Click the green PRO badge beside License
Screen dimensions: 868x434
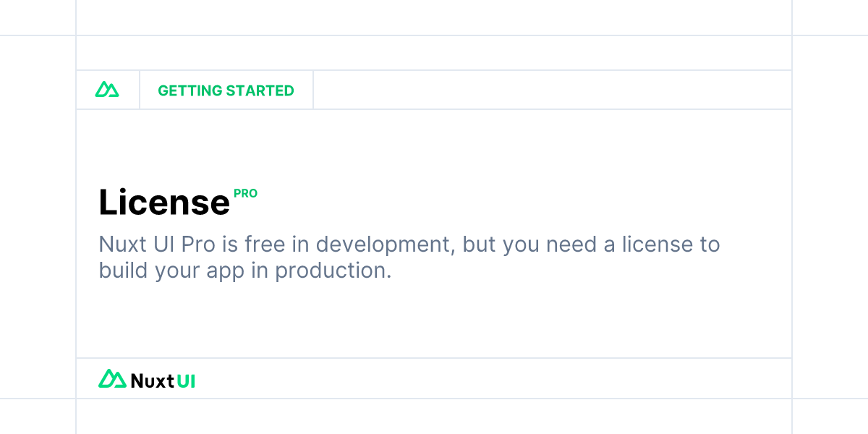point(245,194)
